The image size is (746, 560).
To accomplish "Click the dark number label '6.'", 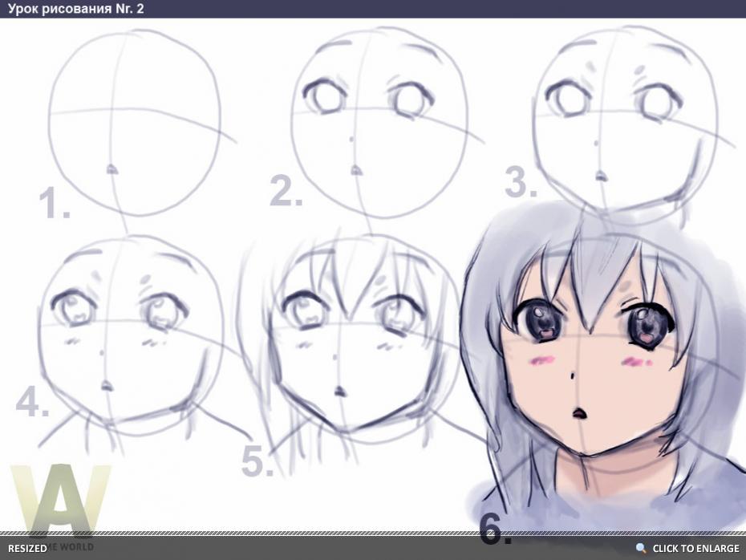I will [x=495, y=529].
